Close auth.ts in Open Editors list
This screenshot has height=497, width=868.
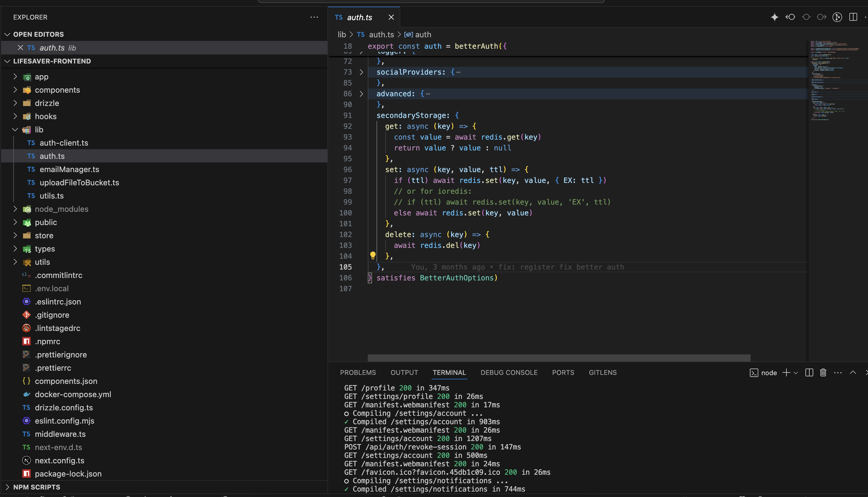20,48
